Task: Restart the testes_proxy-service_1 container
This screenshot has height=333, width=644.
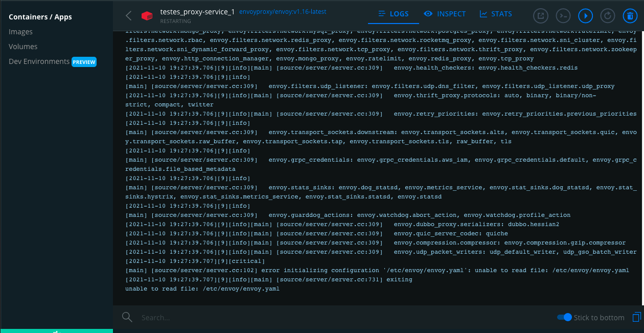Action: tap(608, 16)
